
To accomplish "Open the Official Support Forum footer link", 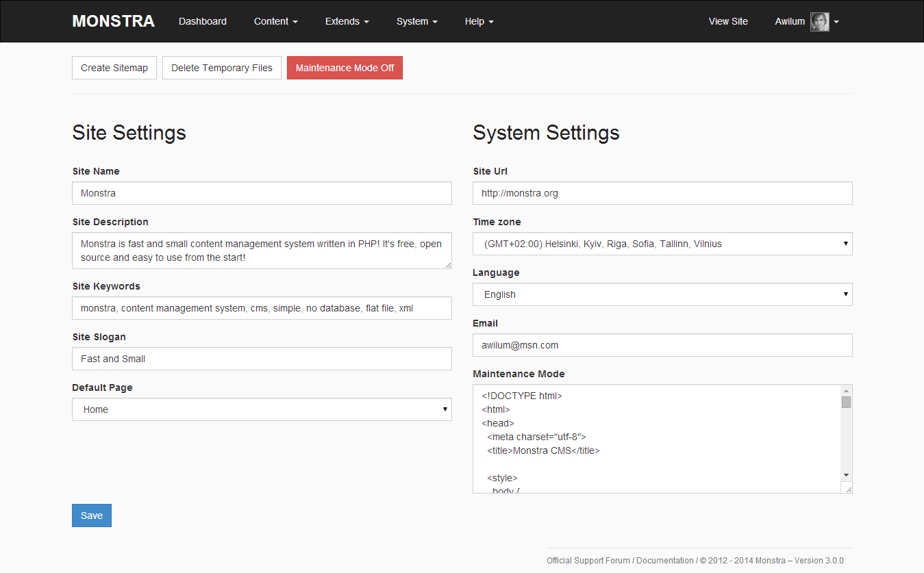I will [x=588, y=561].
